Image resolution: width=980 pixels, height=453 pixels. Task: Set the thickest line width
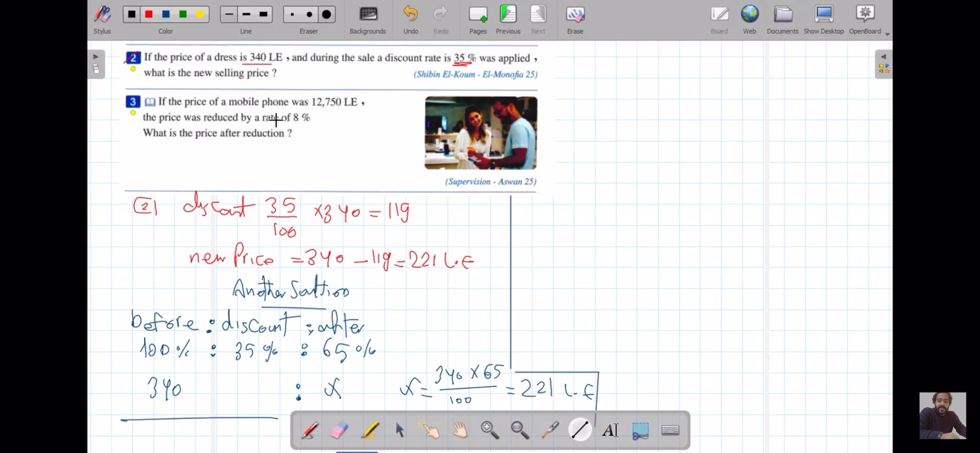pos(263,14)
